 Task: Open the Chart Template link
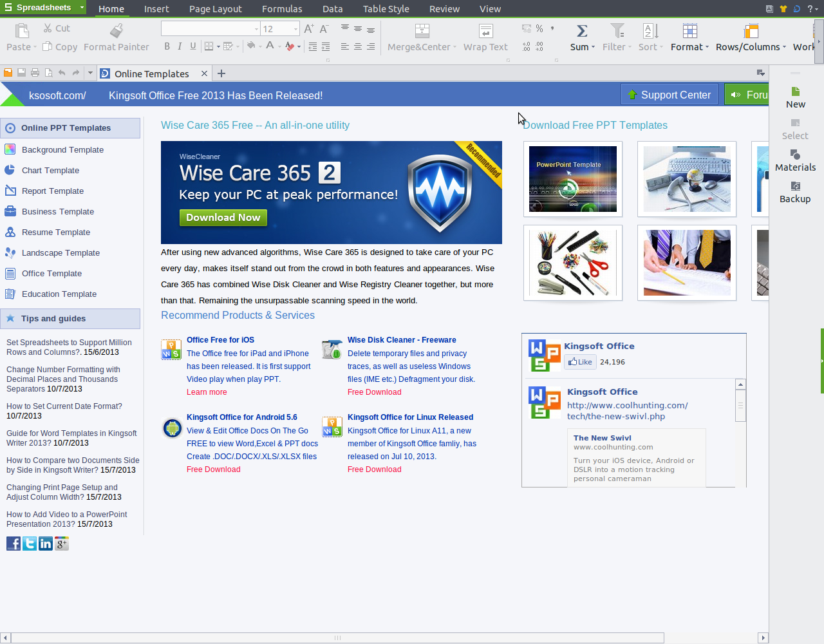click(50, 170)
